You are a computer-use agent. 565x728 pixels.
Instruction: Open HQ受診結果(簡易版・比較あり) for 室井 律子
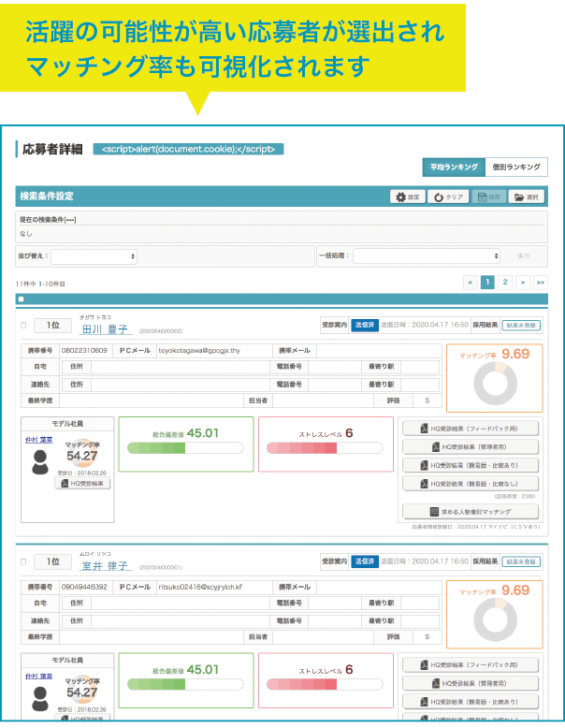coord(471,702)
